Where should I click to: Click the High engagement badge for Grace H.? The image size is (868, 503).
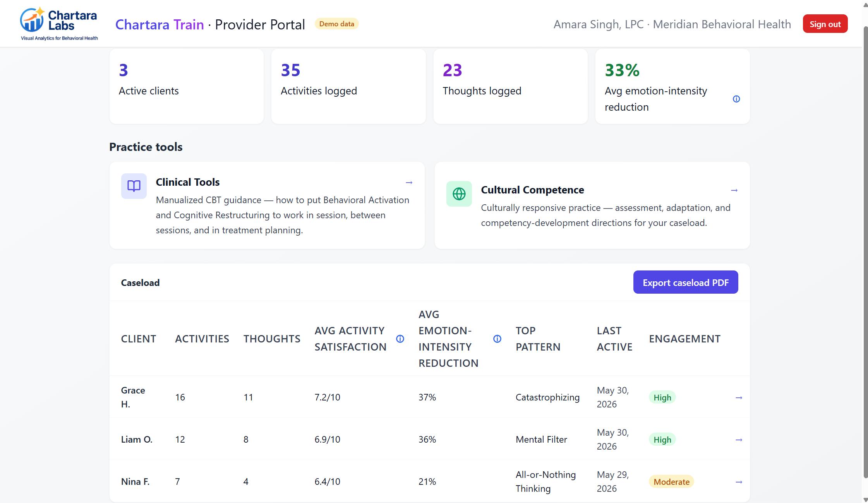(662, 397)
